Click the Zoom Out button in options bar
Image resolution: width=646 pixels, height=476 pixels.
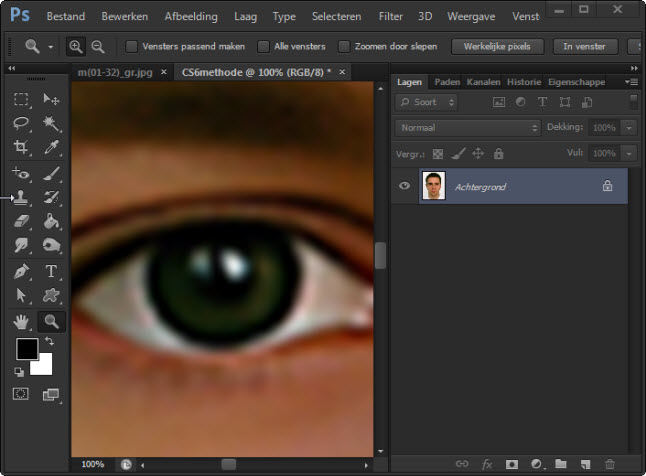coord(98,46)
